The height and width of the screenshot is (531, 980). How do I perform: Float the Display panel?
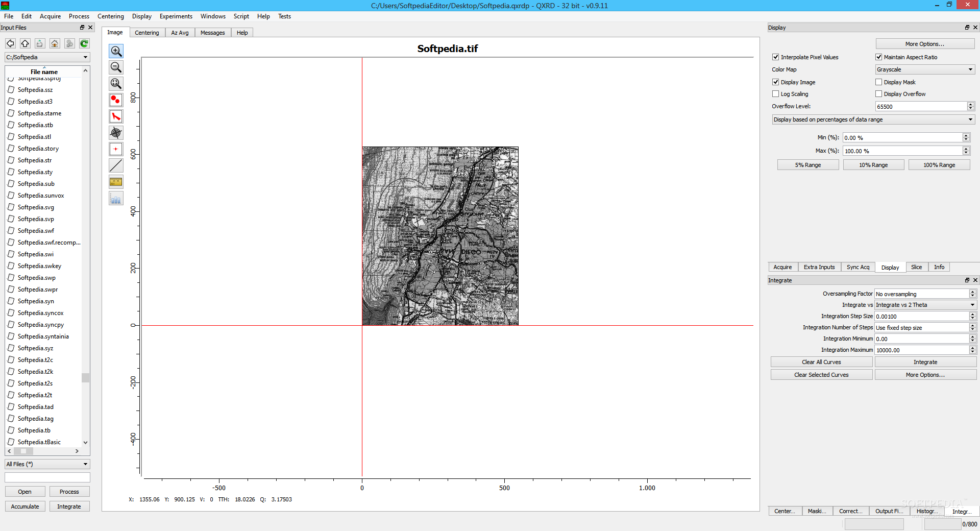click(967, 28)
